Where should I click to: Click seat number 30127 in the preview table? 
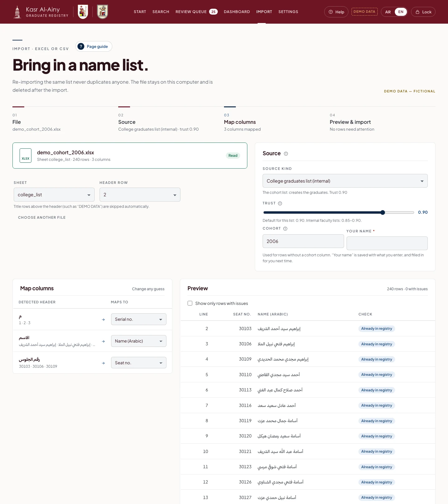tap(245, 497)
